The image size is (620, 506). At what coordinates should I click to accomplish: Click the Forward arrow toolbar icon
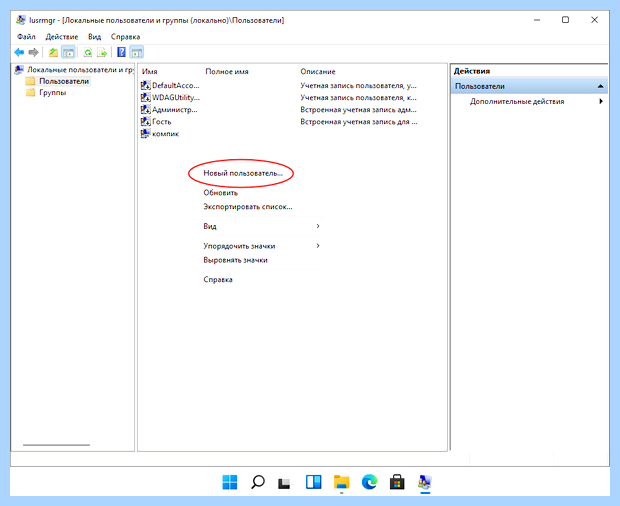pyautogui.click(x=34, y=52)
